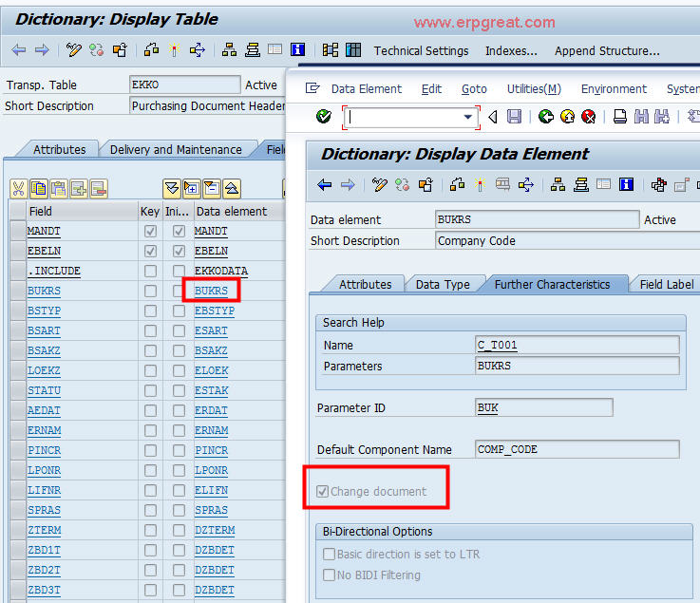Image resolution: width=700 pixels, height=603 pixels.
Task: Click red Cancel icon in standard toolbar
Action: click(589, 117)
